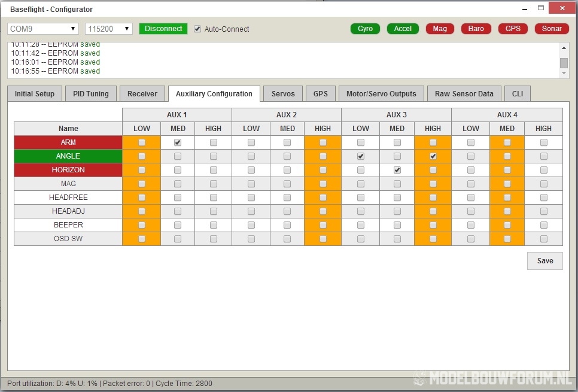Click the AUX 2 column header

287,115
